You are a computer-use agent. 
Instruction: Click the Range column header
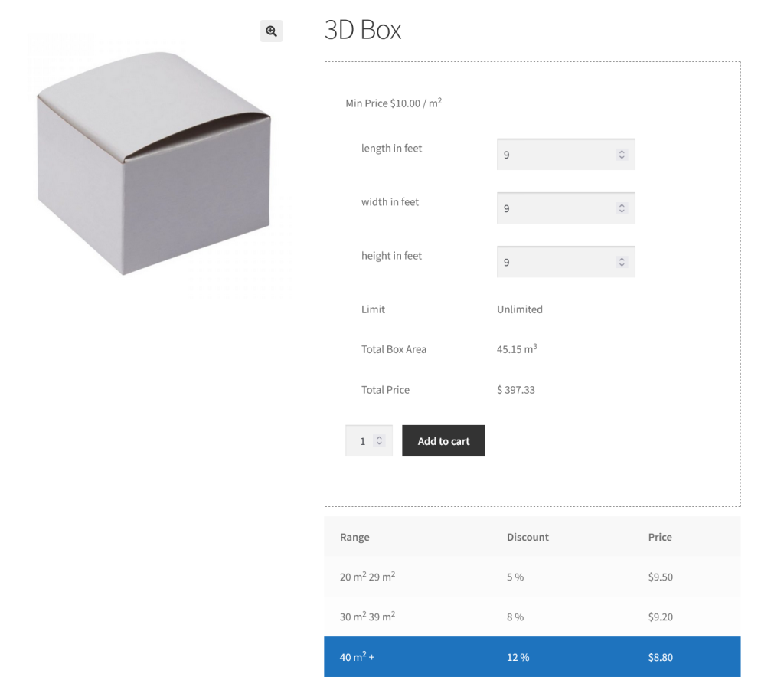pyautogui.click(x=354, y=537)
